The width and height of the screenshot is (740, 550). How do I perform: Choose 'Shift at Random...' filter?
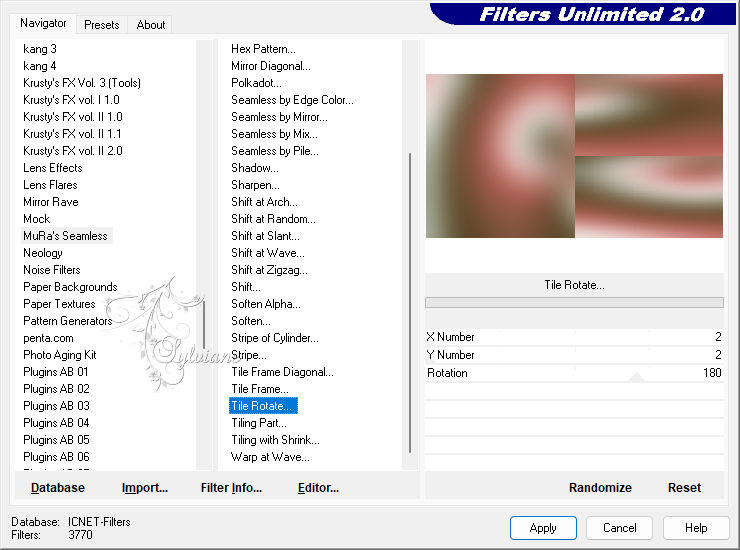(x=273, y=219)
